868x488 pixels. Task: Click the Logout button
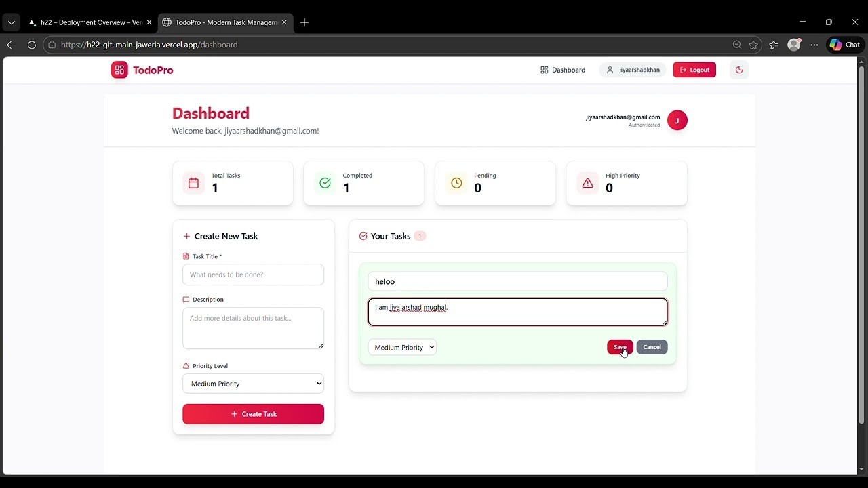point(694,70)
